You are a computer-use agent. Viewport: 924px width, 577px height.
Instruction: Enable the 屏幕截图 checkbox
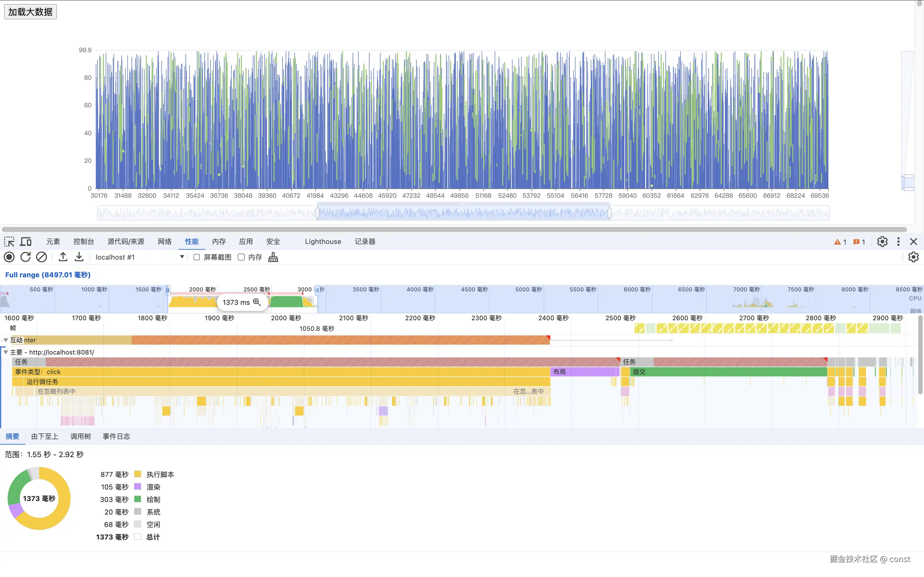pyautogui.click(x=197, y=257)
